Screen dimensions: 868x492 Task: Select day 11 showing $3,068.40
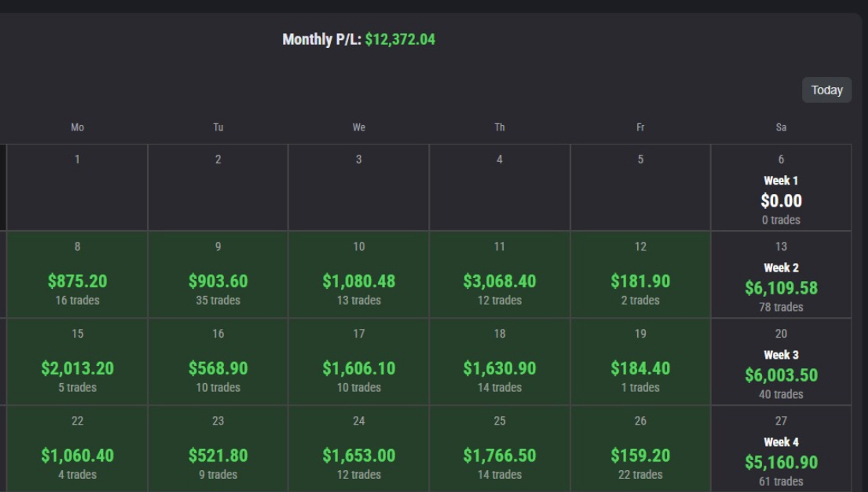click(500, 274)
